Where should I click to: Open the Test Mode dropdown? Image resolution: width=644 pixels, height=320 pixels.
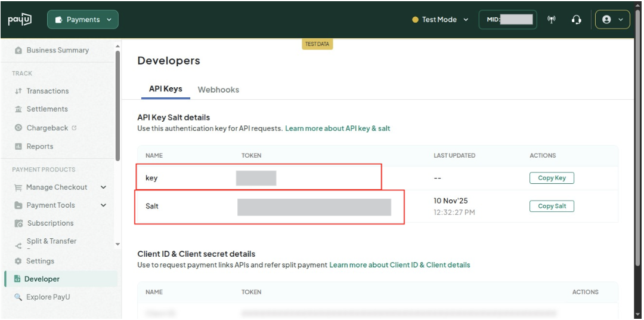pos(440,19)
